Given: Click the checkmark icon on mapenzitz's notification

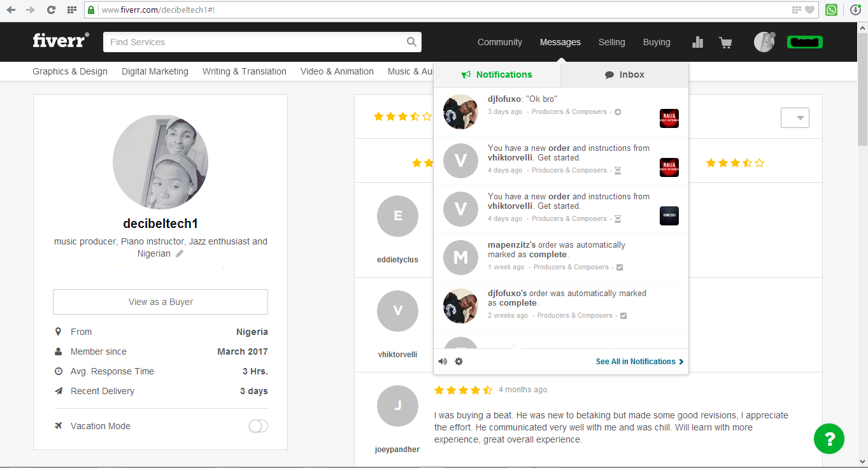Looking at the screenshot, I should [x=620, y=267].
